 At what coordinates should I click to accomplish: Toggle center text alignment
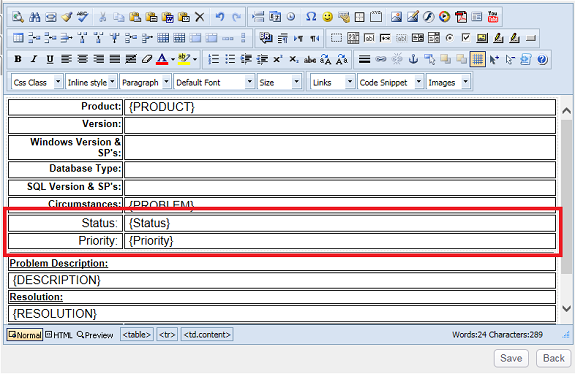pyautogui.click(x=82, y=59)
